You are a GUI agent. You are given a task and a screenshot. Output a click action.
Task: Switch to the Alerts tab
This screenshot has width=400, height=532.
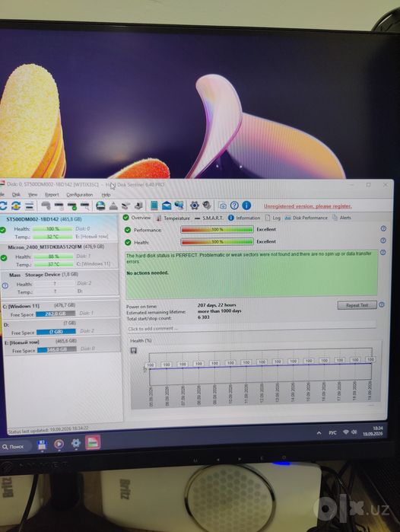341,218
